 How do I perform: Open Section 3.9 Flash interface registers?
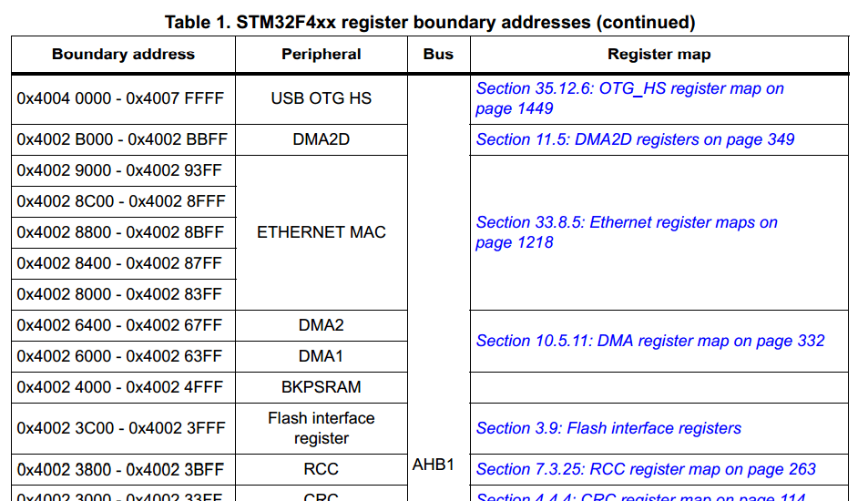pos(608,428)
